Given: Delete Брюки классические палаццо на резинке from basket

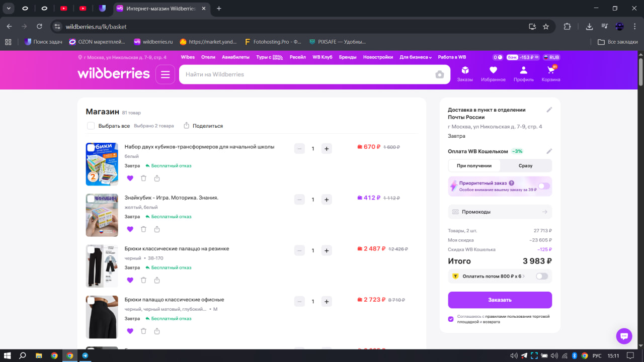Looking at the screenshot, I should pos(143,280).
